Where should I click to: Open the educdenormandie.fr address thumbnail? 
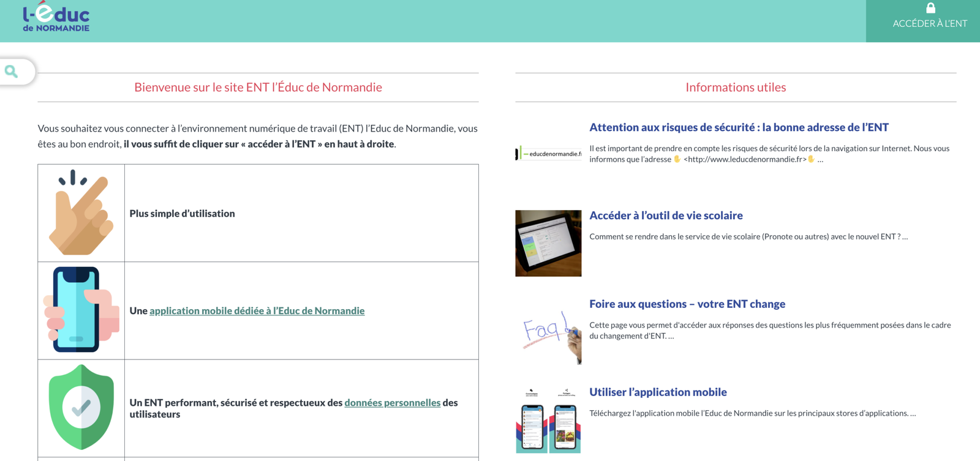[548, 154]
